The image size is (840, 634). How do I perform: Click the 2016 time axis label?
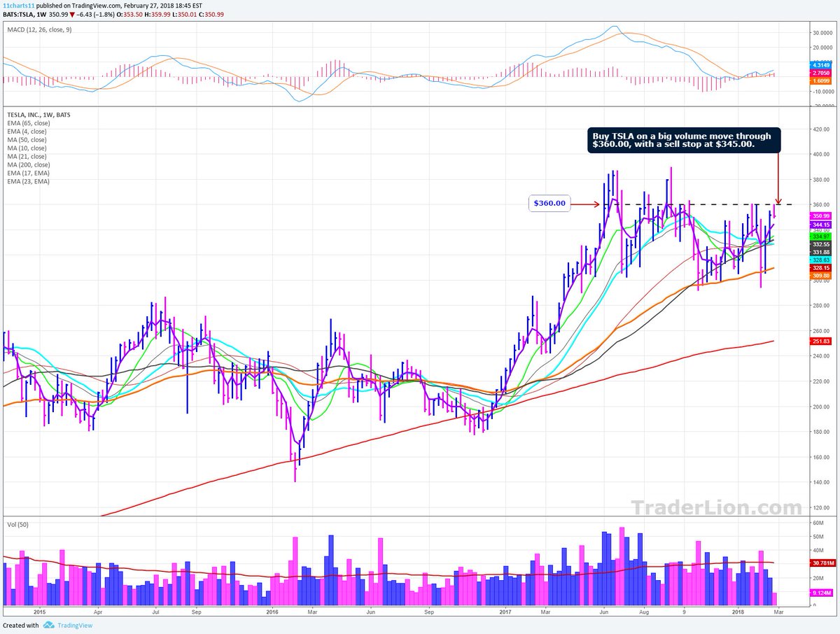273,612
